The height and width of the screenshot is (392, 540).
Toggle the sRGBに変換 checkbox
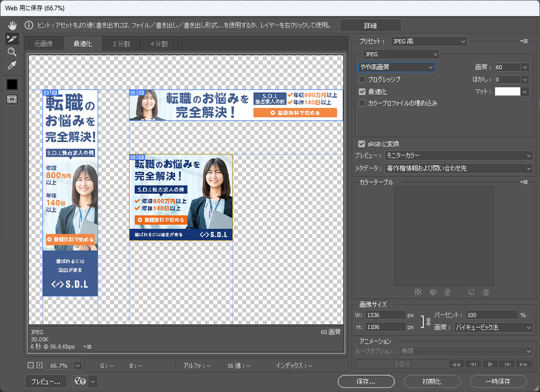(x=361, y=144)
